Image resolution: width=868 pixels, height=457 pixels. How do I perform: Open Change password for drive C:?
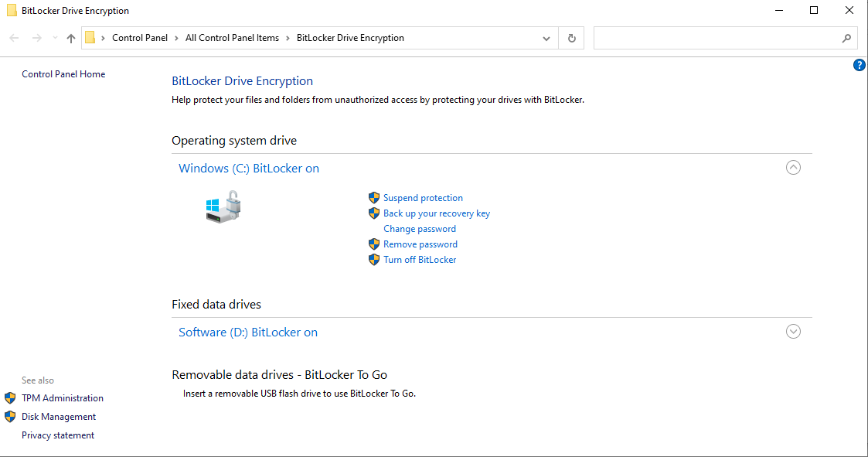click(x=420, y=228)
